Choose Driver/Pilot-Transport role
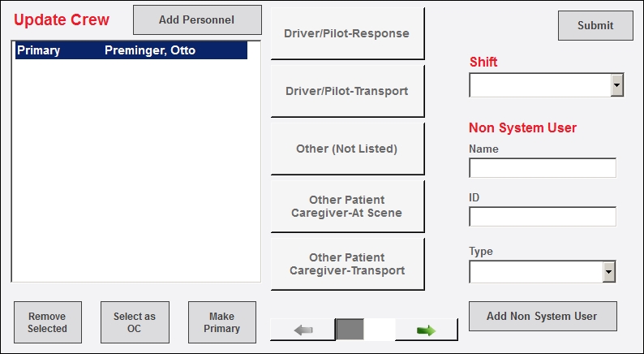644x354 pixels. pyautogui.click(x=347, y=91)
